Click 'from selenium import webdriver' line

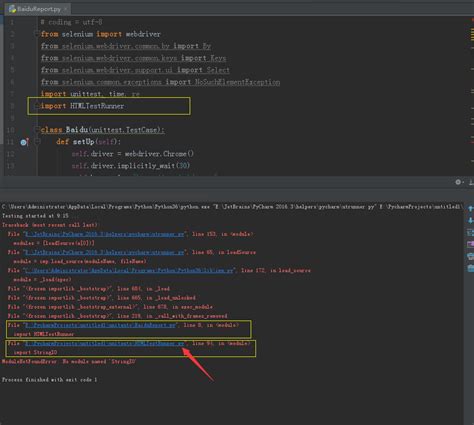point(101,34)
